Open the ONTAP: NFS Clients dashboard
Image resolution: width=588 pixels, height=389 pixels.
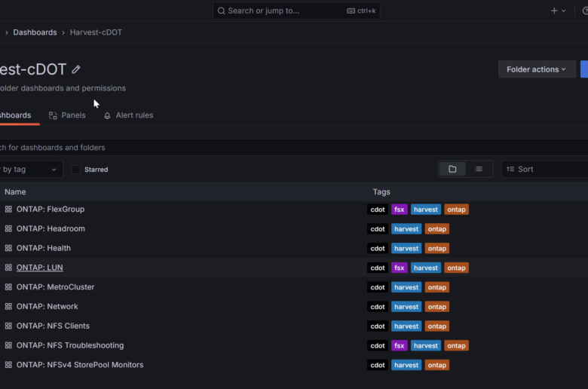pos(53,326)
